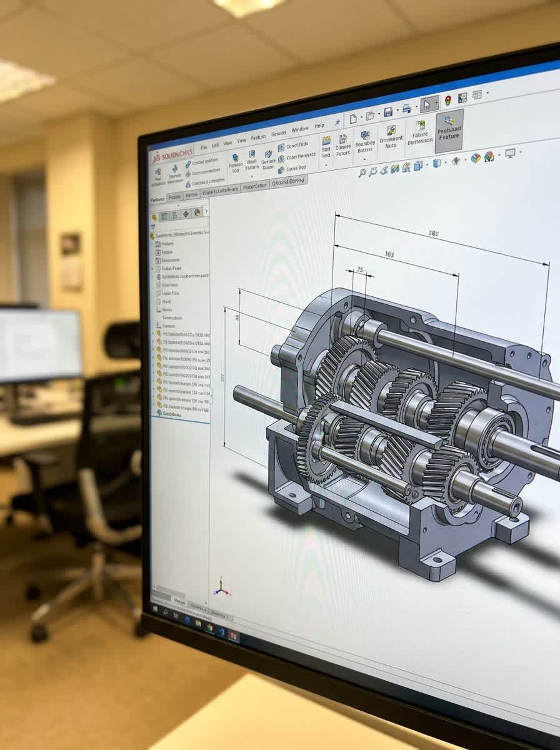Select 'History' item in feature tree
This screenshot has height=750, width=560.
coord(164,244)
